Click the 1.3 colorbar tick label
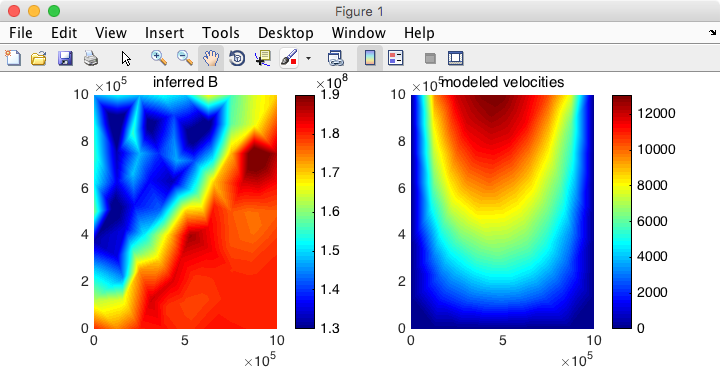 point(330,328)
